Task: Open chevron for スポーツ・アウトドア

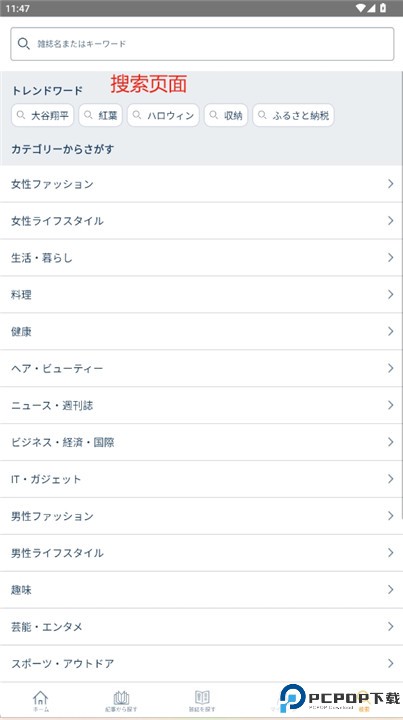Action: pyautogui.click(x=391, y=663)
